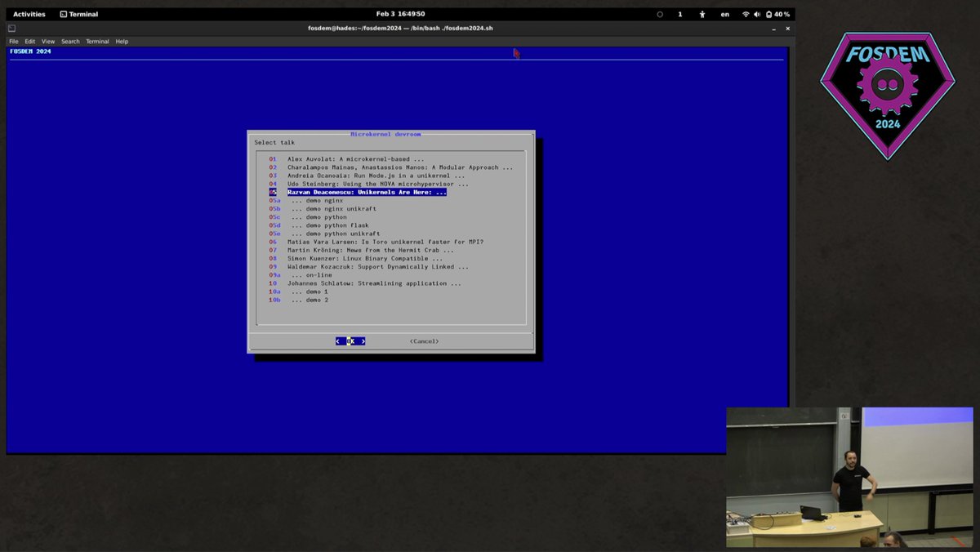Click the workspace "1" indicator
This screenshot has width=980, height=552.
(x=680, y=14)
